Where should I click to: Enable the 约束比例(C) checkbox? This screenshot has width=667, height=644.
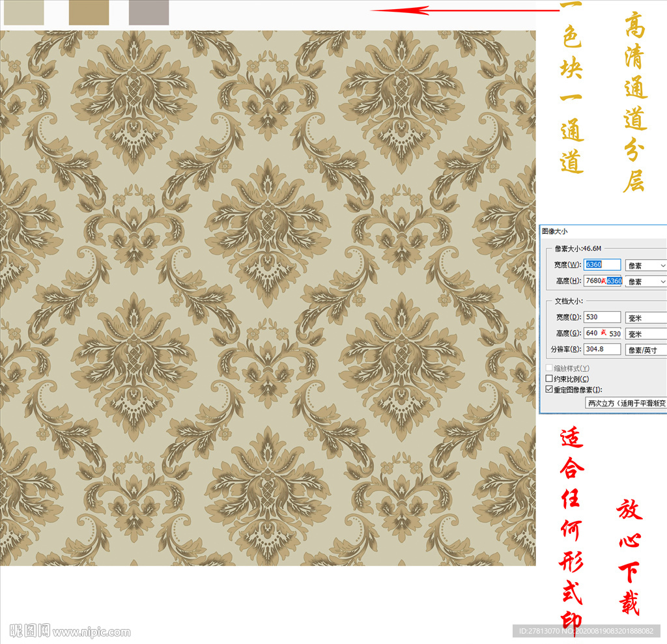[549, 378]
